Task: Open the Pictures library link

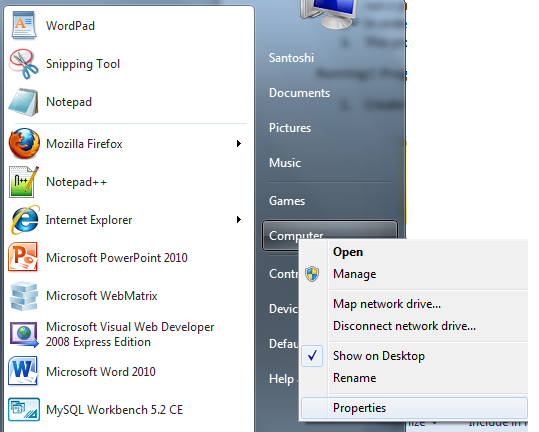Action: click(290, 128)
